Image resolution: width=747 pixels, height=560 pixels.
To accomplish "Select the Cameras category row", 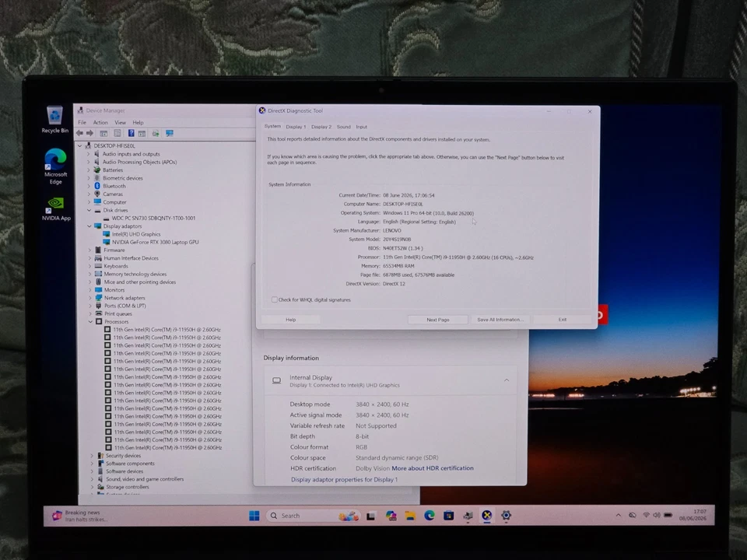I will pos(113,194).
